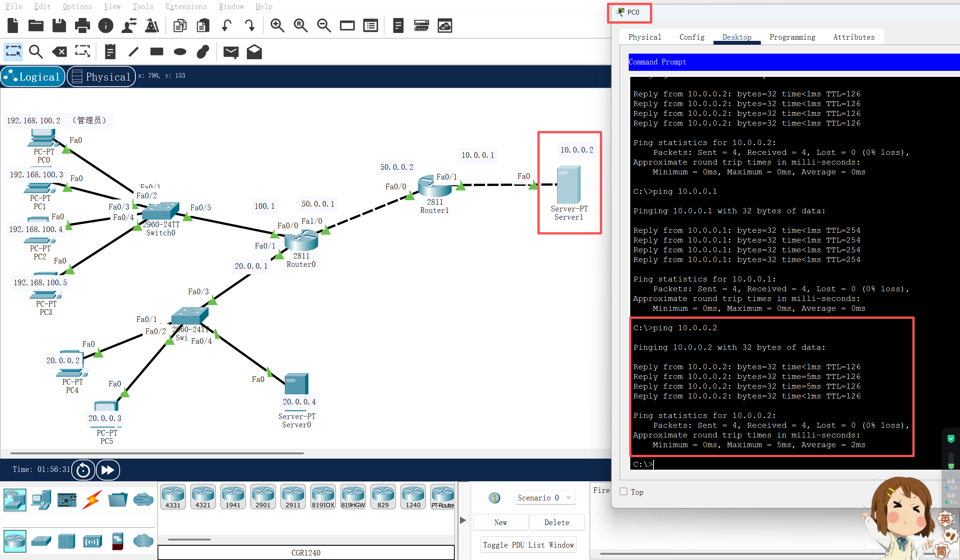
Task: Open the Scenario 0 dropdown
Action: 545,497
